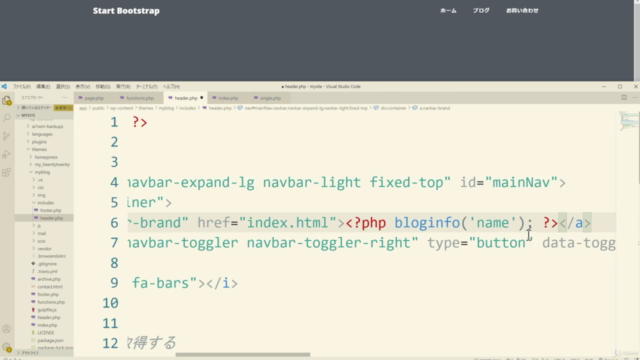The width and height of the screenshot is (640, 360).
Task: Open the Run and Debug view
Action: point(7,154)
